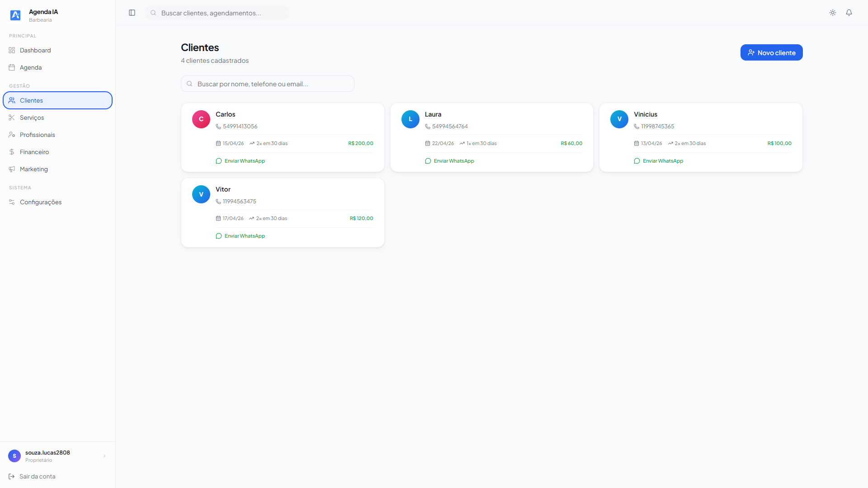This screenshot has height=488, width=868.
Task: Open notifications bell icon
Action: coord(849,13)
